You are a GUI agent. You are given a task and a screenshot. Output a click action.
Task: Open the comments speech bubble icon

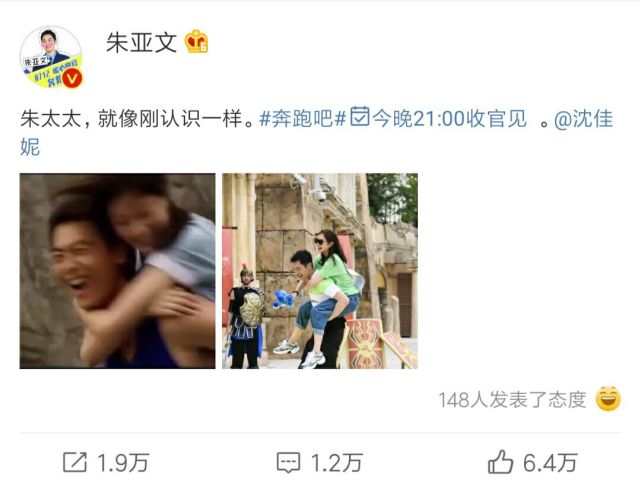pos(288,463)
